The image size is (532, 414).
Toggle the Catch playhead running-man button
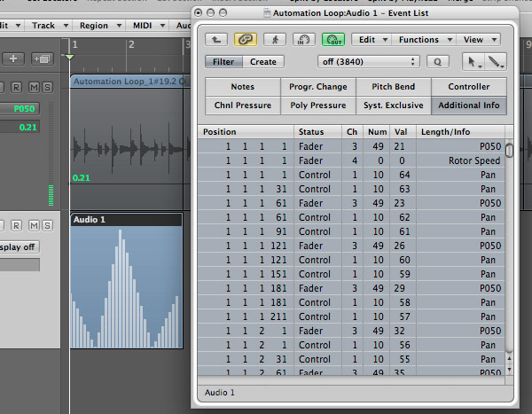tap(275, 40)
